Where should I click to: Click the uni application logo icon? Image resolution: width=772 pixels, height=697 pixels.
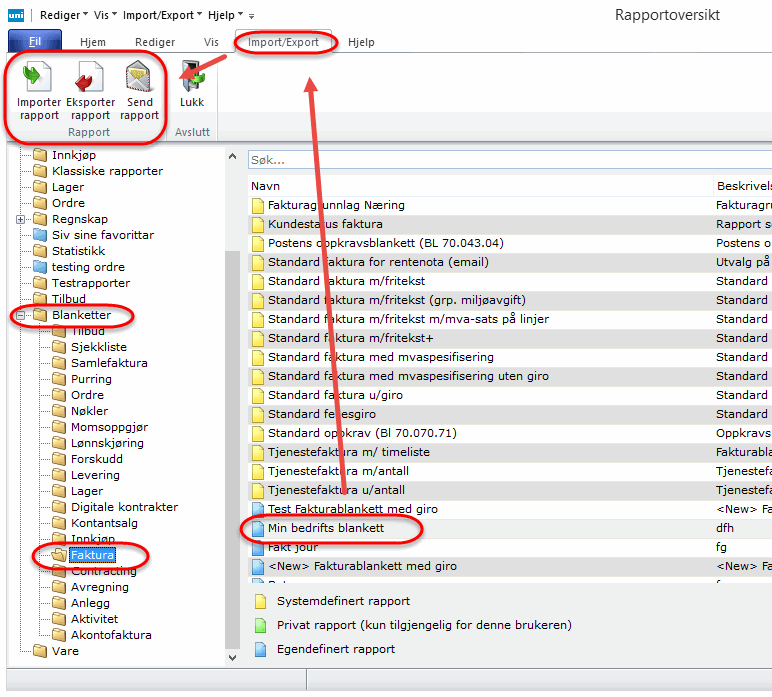(16, 15)
